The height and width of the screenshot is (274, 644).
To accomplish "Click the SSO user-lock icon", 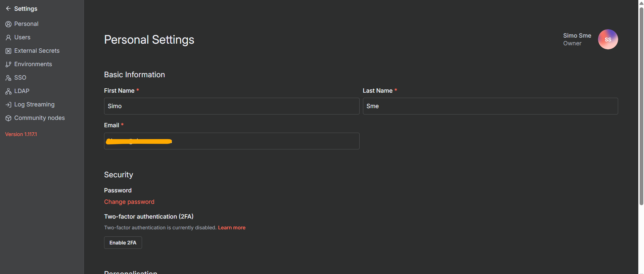I will (x=8, y=78).
